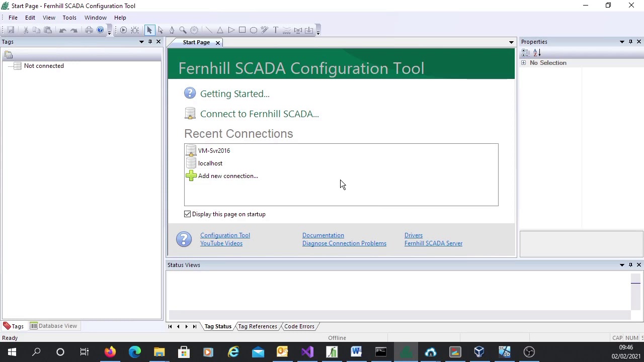Open the View menu
The image size is (644, 362).
(x=49, y=18)
